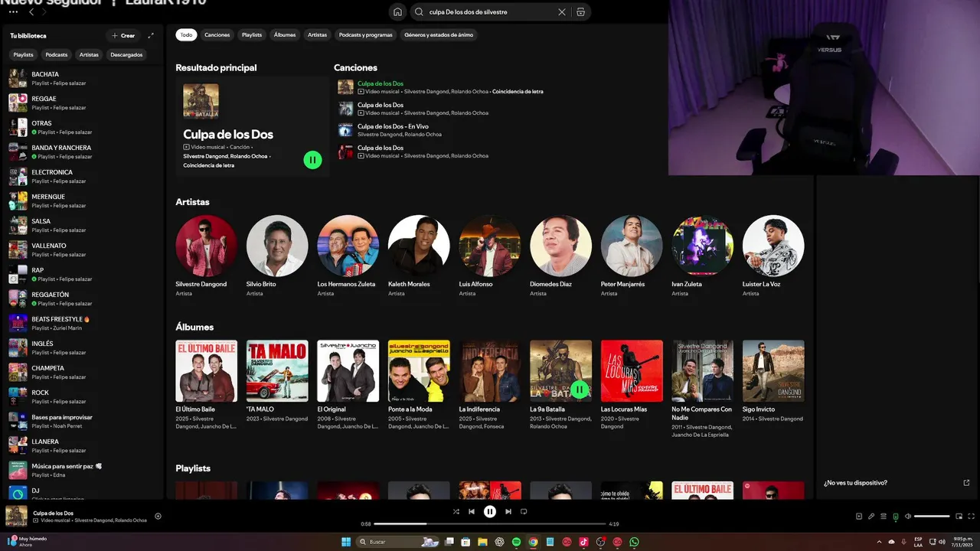This screenshot has width=980, height=551.
Task: Show lyrics with microphone icon
Action: click(x=871, y=516)
